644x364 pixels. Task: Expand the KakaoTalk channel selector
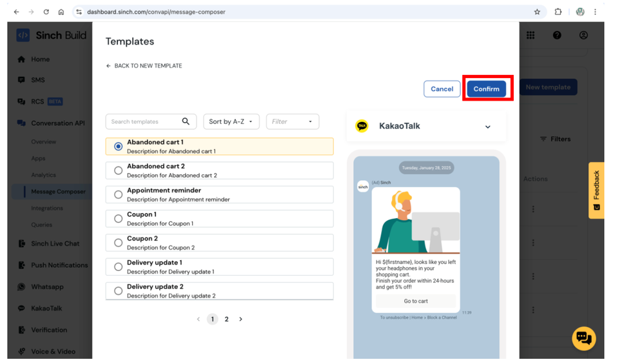pos(487,127)
